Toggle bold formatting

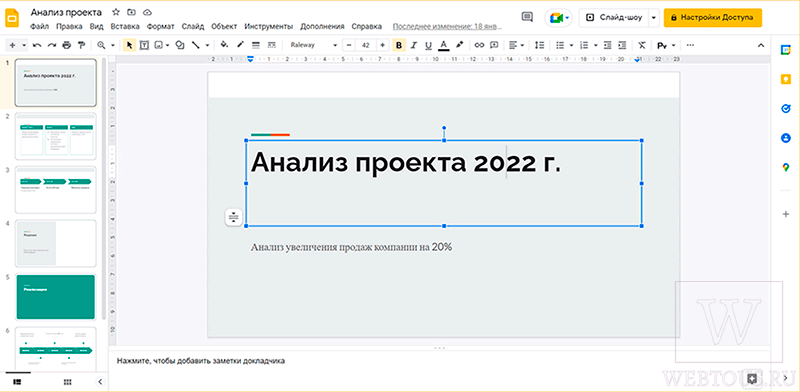(399, 45)
